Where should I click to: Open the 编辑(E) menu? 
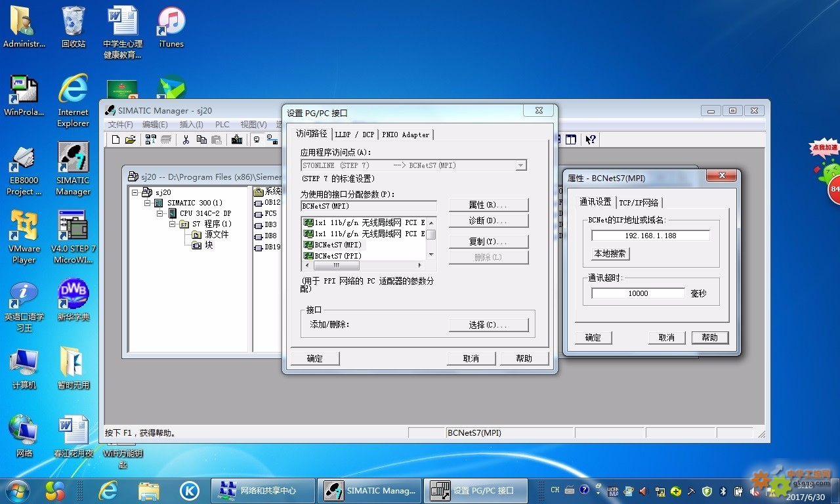pyautogui.click(x=155, y=125)
